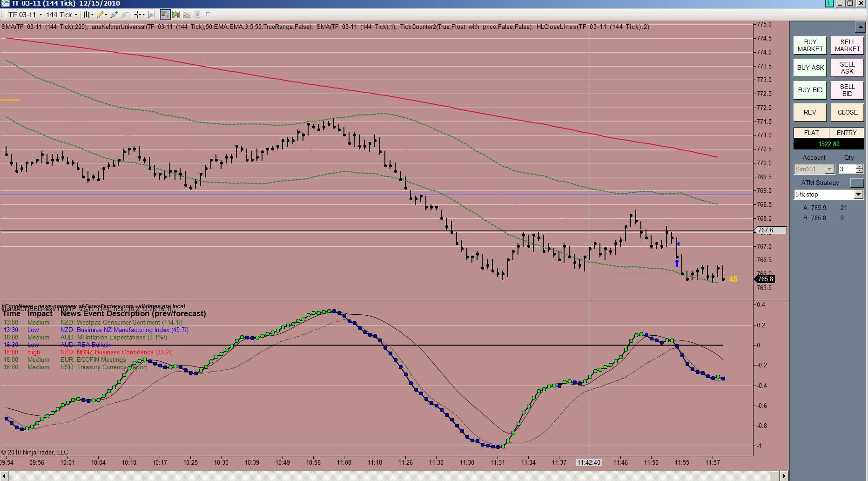Open ATM Strategy settings ellipsis button
This screenshot has width=868, height=481.
[x=857, y=183]
